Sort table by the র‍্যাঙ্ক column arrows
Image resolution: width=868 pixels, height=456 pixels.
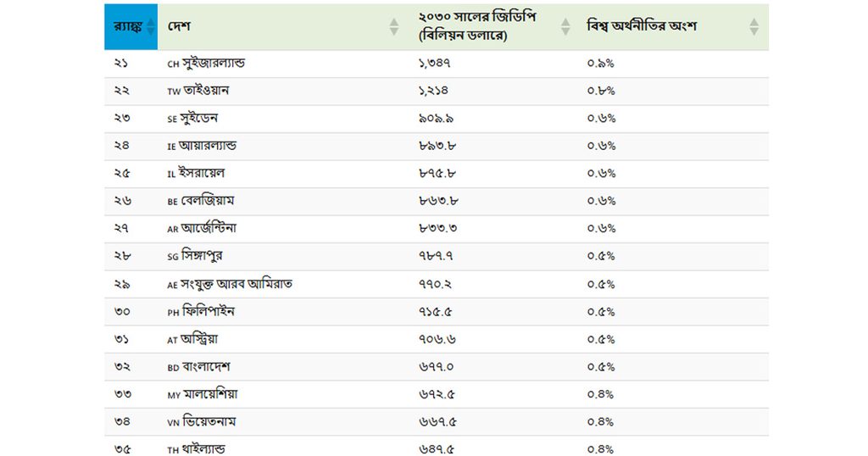[151, 26]
